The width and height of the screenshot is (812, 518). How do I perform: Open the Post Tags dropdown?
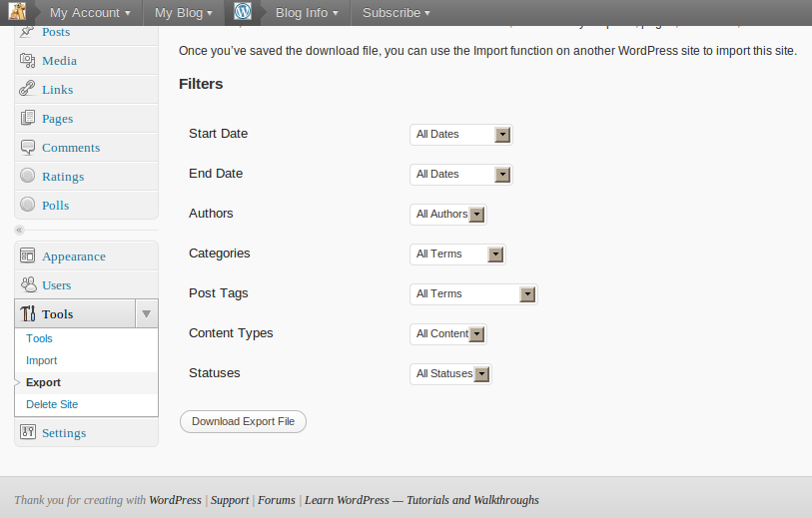point(473,293)
